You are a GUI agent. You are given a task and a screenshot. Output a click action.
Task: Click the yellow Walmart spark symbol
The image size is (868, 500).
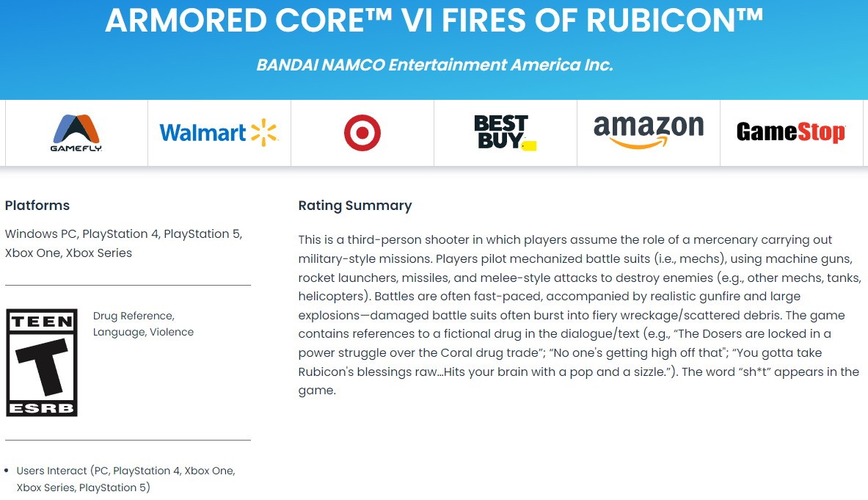[264, 132]
